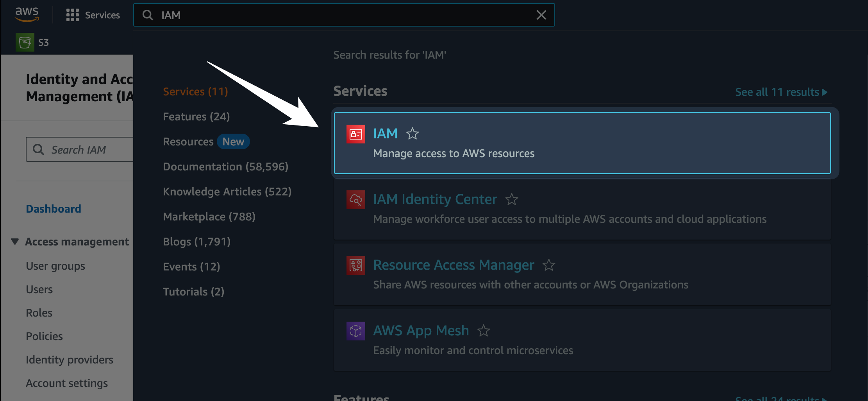Star the IAM Identity Center service
This screenshot has width=868, height=401.
511,200
